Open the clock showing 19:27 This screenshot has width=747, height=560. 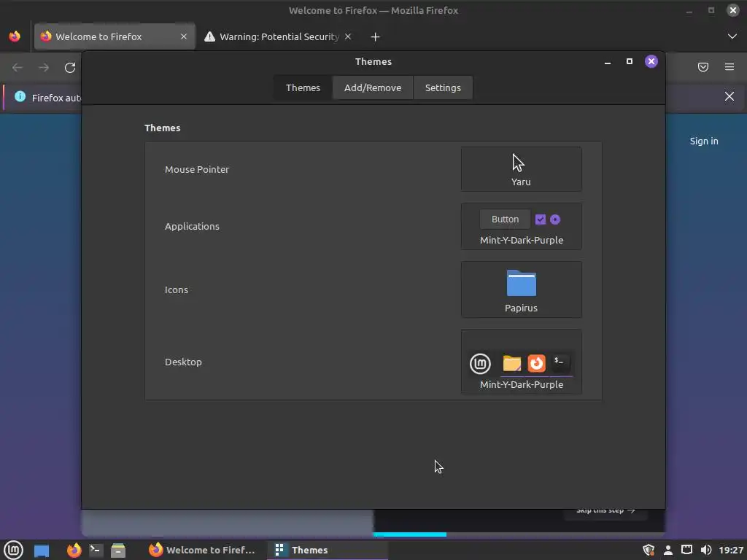731,550
